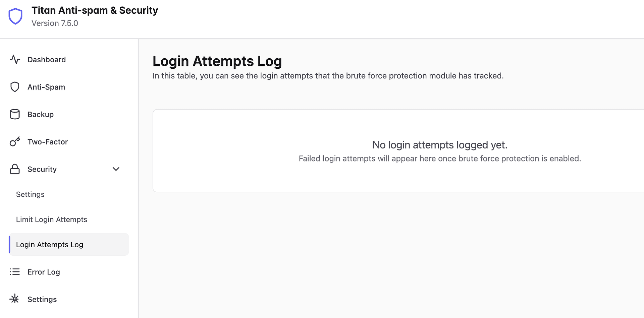The width and height of the screenshot is (644, 318).
Task: Click the Titan Anti-spam & Security title
Action: pos(95,10)
